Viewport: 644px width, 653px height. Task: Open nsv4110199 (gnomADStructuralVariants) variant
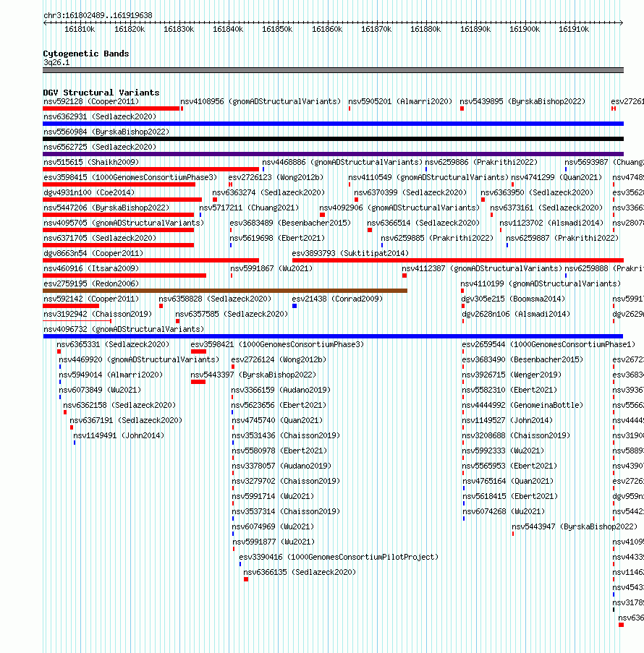tap(541, 283)
